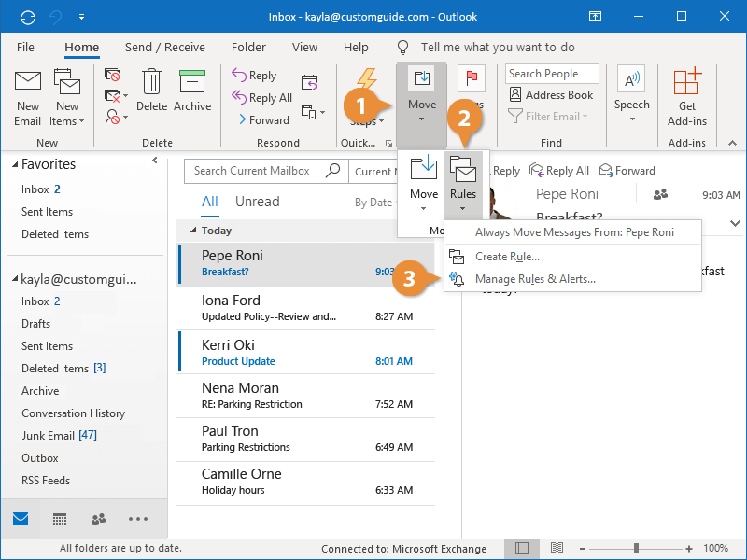
Task: Switch to the Calendar view icon
Action: [x=58, y=518]
